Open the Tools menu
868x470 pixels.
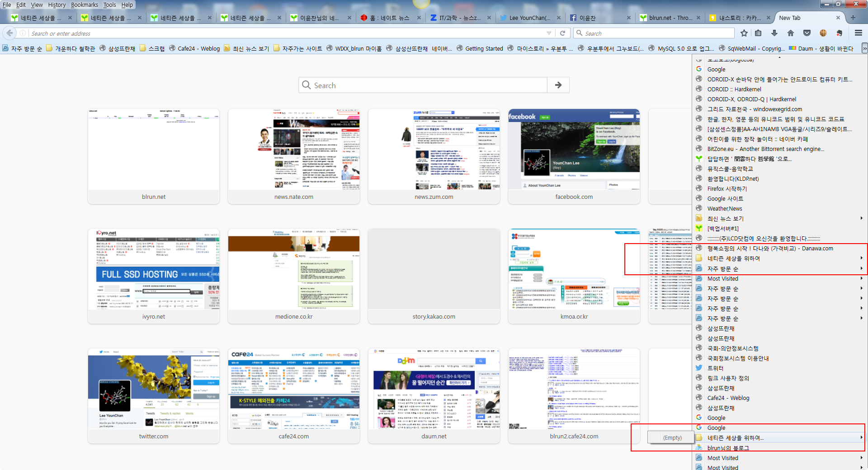[x=110, y=5]
